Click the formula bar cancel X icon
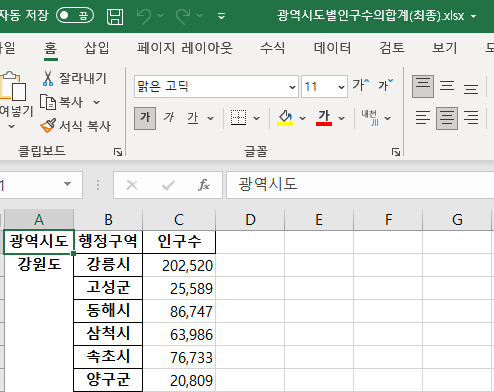 click(x=132, y=185)
